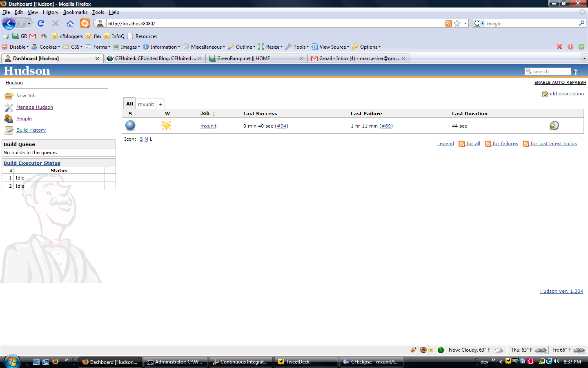Schedule a build with the clock icon
Image resolution: width=588 pixels, height=368 pixels.
tap(554, 126)
